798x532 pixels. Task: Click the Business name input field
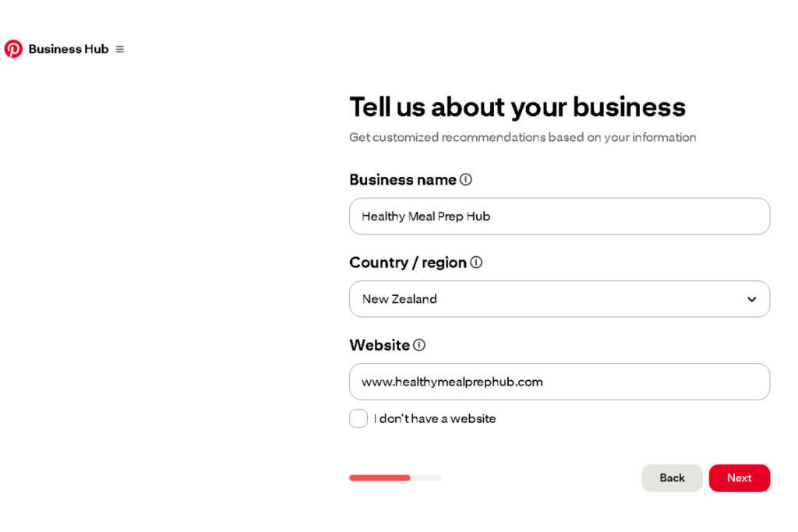[x=559, y=216]
